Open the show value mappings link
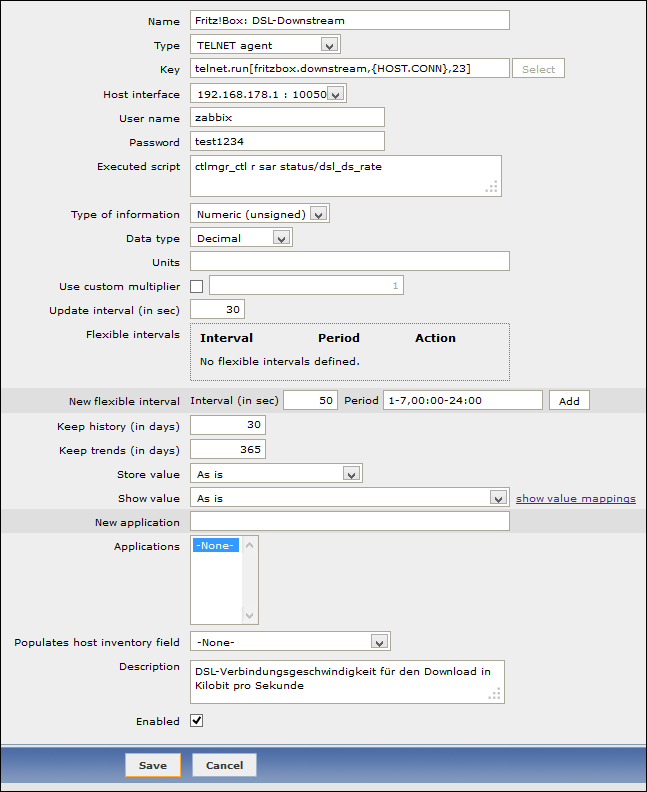647x792 pixels. [575, 499]
